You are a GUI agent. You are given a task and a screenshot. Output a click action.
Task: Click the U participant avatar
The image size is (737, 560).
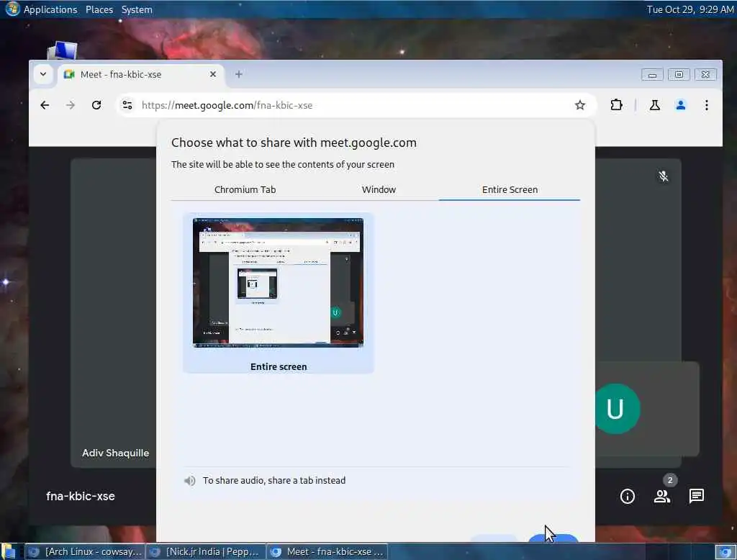coord(617,409)
